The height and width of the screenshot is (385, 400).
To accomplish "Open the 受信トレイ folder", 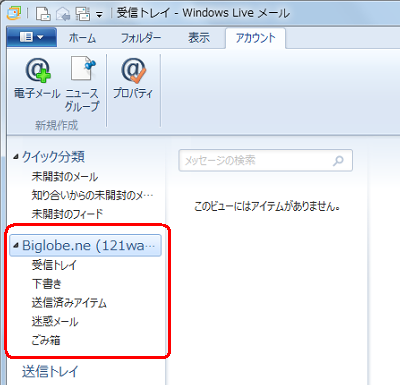I will pos(54,265).
